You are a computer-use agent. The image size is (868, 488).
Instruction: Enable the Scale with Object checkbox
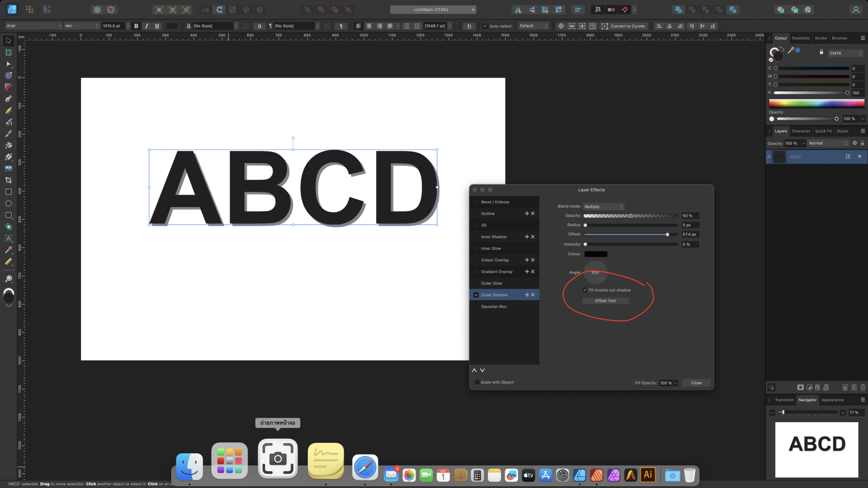[477, 382]
